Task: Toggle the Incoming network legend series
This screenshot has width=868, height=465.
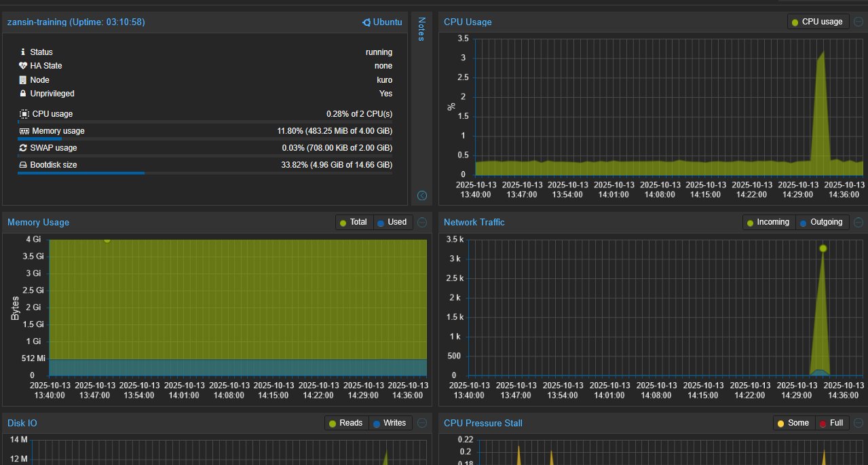Action: 768,222
